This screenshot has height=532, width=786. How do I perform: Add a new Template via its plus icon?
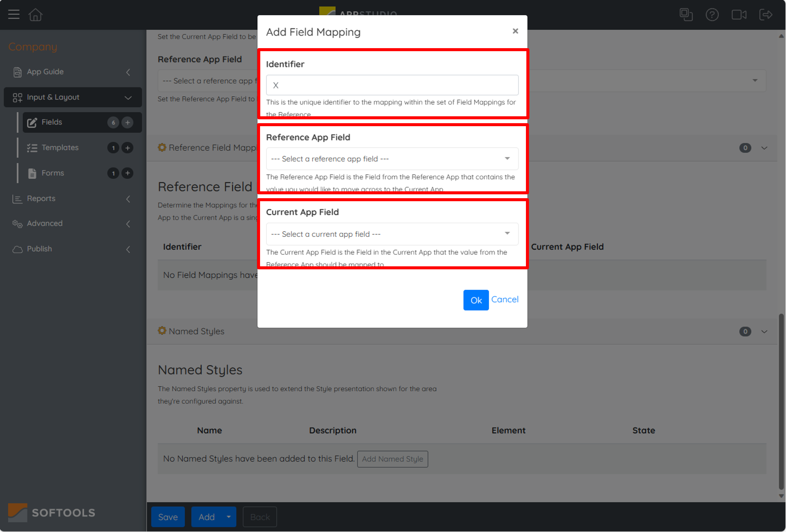point(128,148)
